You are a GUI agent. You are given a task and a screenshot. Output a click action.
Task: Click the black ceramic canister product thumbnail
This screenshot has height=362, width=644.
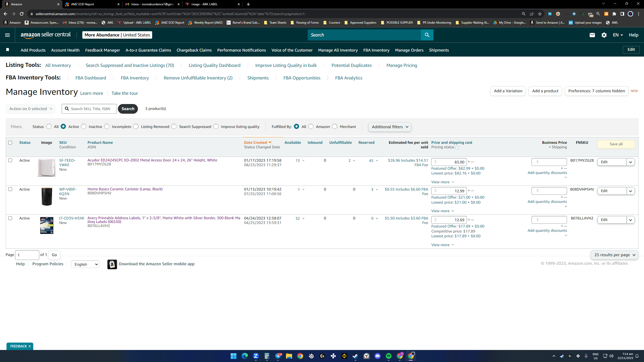pos(47,196)
